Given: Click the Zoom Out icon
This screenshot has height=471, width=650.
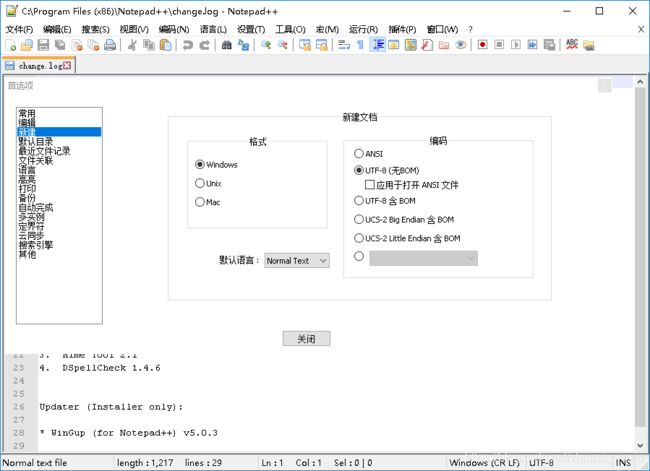Looking at the screenshot, I should pos(282,45).
